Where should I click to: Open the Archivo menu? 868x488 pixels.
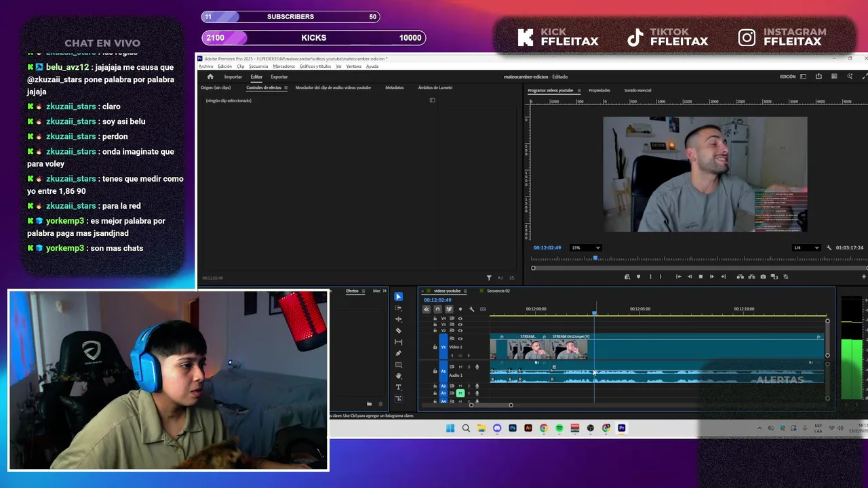tap(205, 66)
